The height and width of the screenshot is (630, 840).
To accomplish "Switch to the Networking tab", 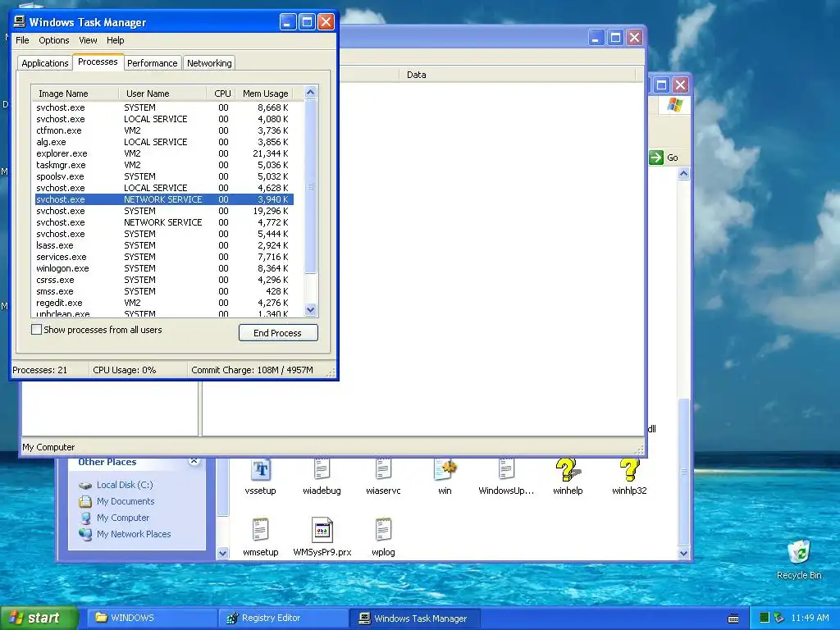I will (x=209, y=63).
